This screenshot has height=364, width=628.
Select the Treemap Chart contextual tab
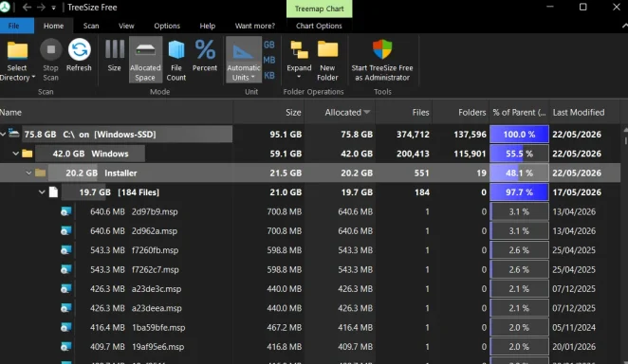319,9
